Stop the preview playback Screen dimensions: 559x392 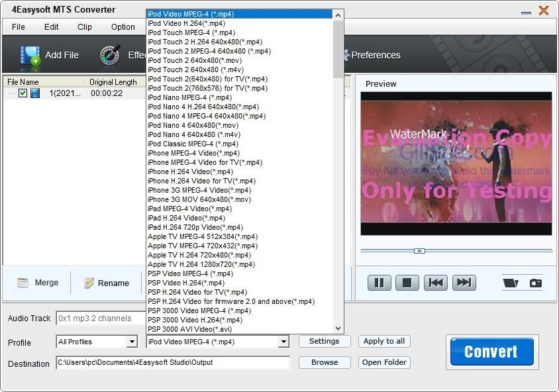click(x=407, y=283)
